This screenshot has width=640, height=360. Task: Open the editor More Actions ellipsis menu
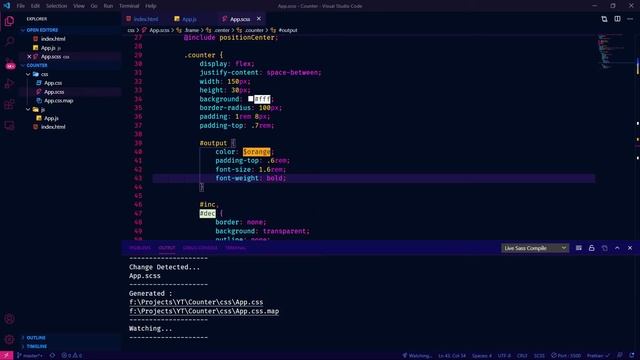(630, 19)
